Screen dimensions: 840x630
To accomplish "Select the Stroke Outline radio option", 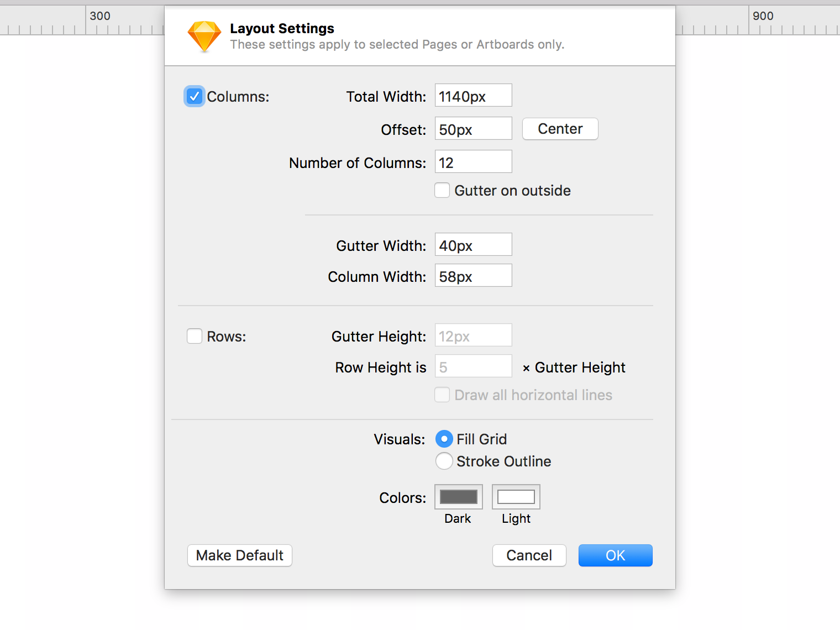I will click(x=444, y=461).
